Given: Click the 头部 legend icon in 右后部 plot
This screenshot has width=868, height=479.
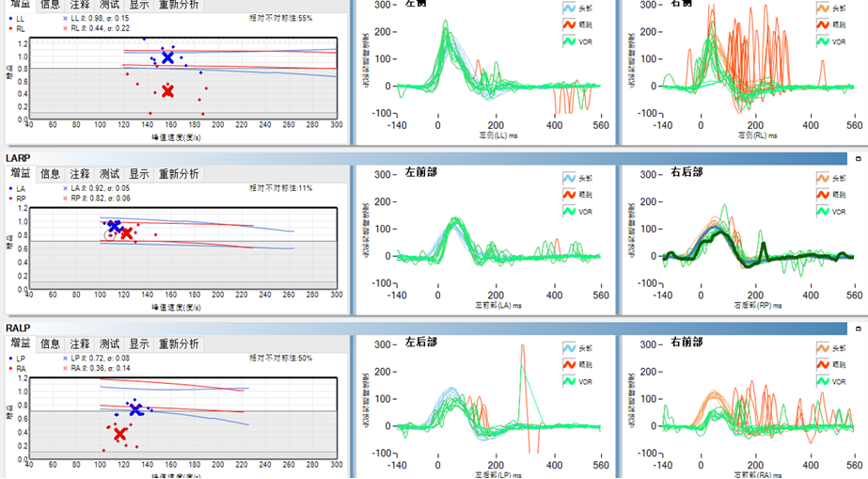Looking at the screenshot, I should pyautogui.click(x=823, y=178).
